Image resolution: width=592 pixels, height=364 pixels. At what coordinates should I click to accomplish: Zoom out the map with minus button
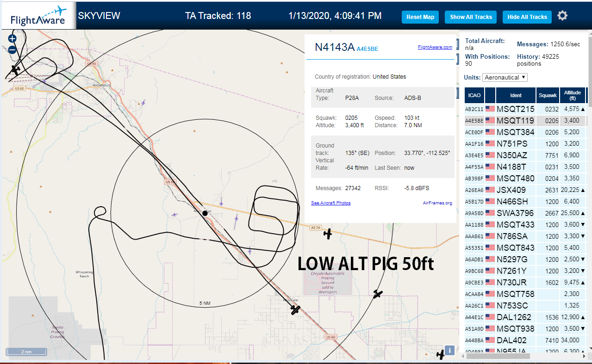(x=12, y=49)
